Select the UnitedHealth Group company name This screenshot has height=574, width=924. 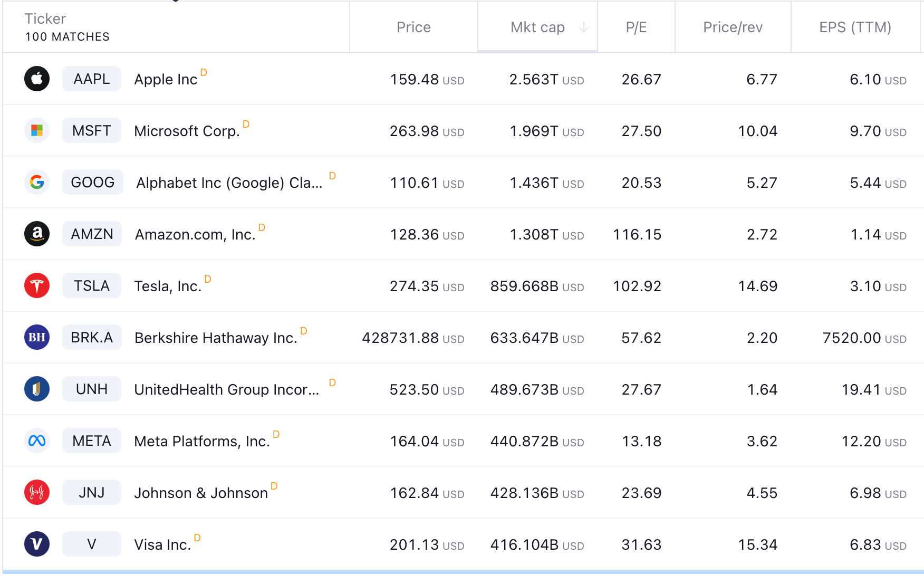pyautogui.click(x=227, y=390)
